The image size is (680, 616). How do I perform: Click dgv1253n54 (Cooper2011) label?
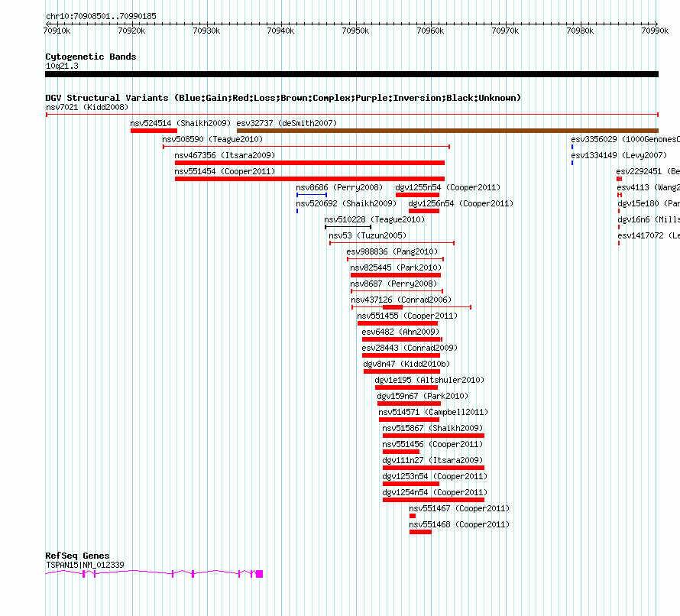point(435,476)
